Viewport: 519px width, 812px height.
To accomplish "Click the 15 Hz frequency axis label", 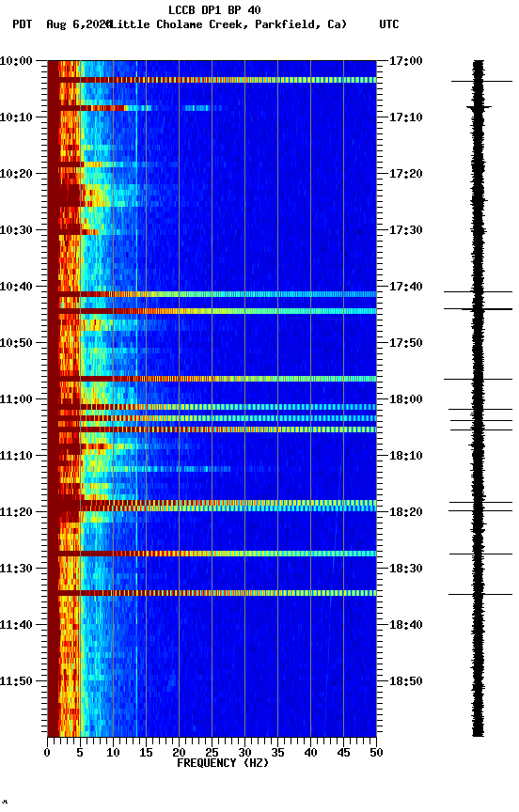I will [x=146, y=754].
